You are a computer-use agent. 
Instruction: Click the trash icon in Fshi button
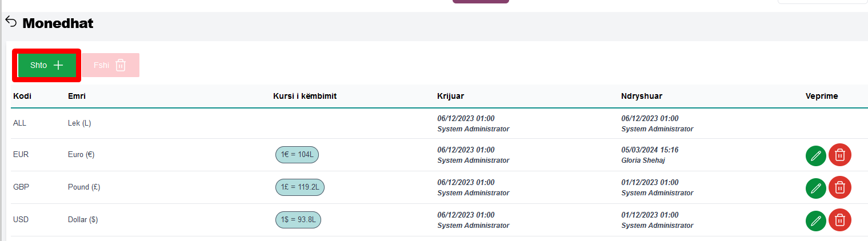(x=121, y=65)
